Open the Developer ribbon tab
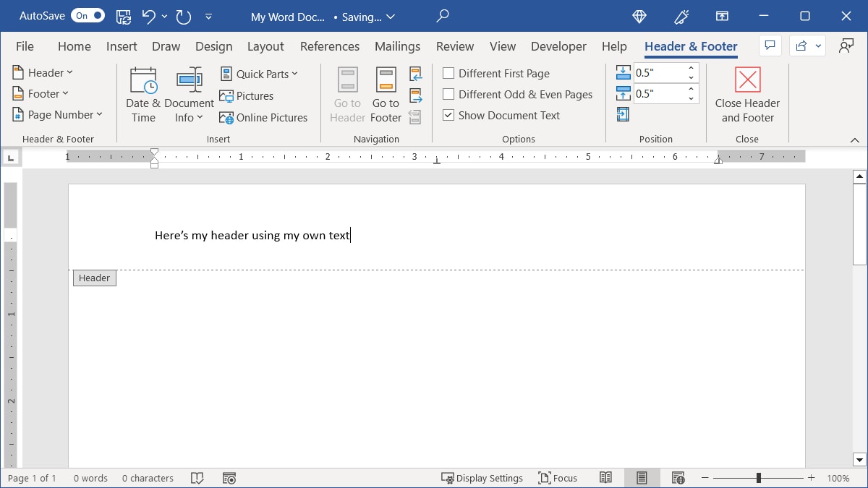The height and width of the screenshot is (488, 868). tap(558, 46)
